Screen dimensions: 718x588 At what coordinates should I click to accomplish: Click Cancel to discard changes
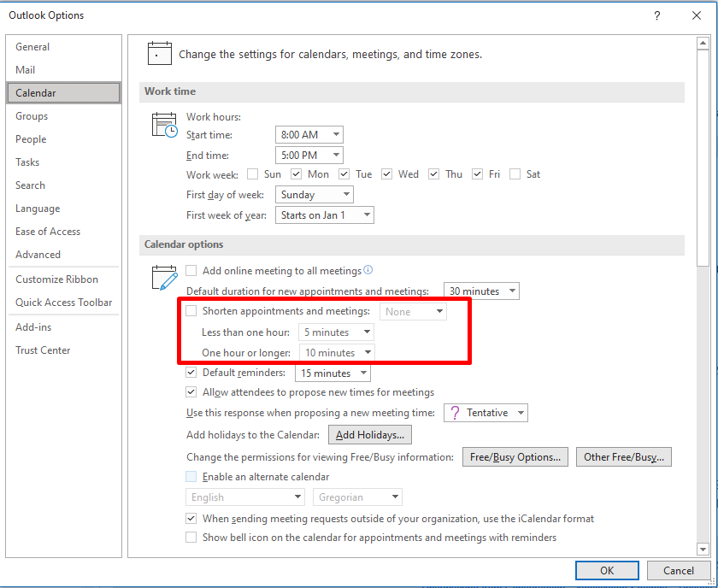click(678, 570)
